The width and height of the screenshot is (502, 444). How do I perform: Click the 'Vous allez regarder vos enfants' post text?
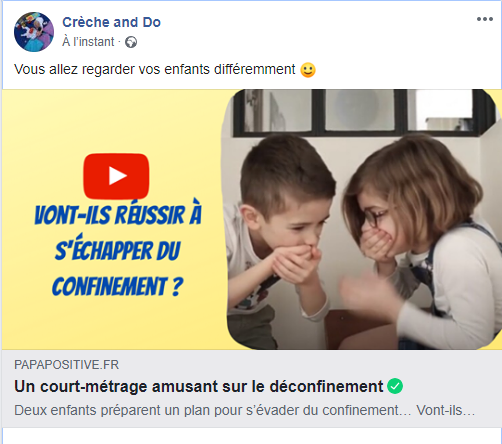coord(155,70)
